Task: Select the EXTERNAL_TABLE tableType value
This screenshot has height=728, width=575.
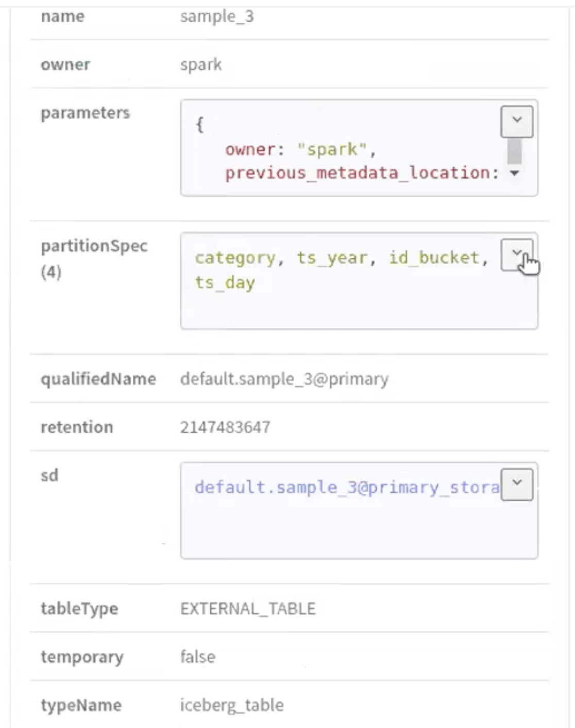Action: tap(247, 609)
